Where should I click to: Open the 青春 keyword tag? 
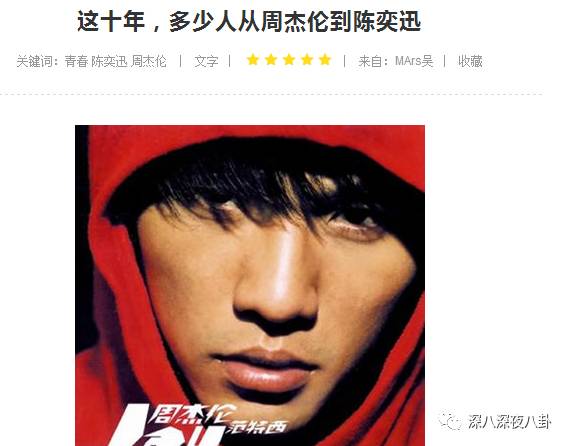76,61
